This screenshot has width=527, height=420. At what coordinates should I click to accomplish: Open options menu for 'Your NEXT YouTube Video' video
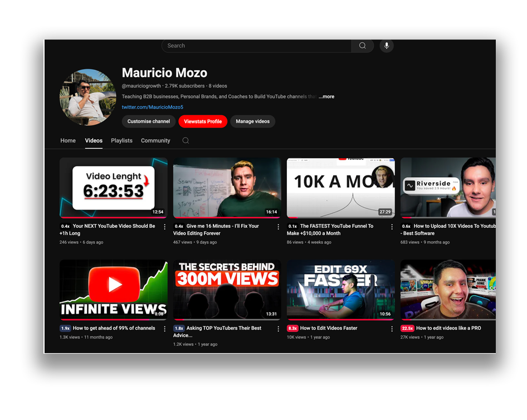click(165, 227)
